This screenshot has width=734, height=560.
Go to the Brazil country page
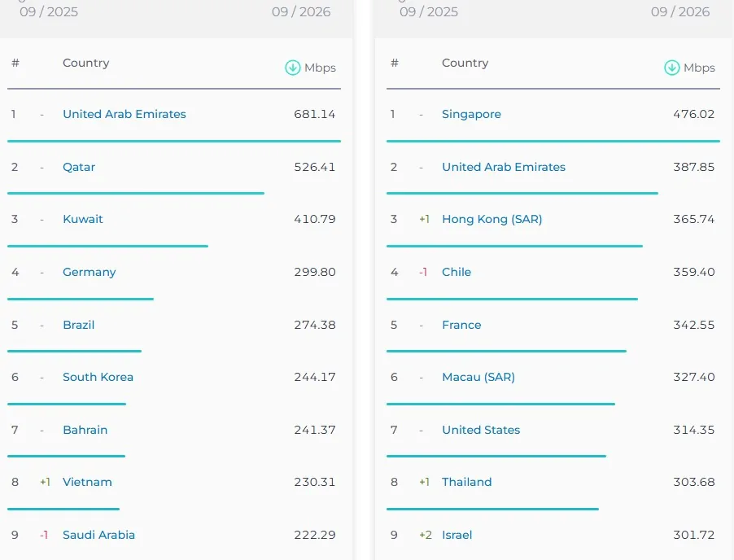click(x=79, y=325)
